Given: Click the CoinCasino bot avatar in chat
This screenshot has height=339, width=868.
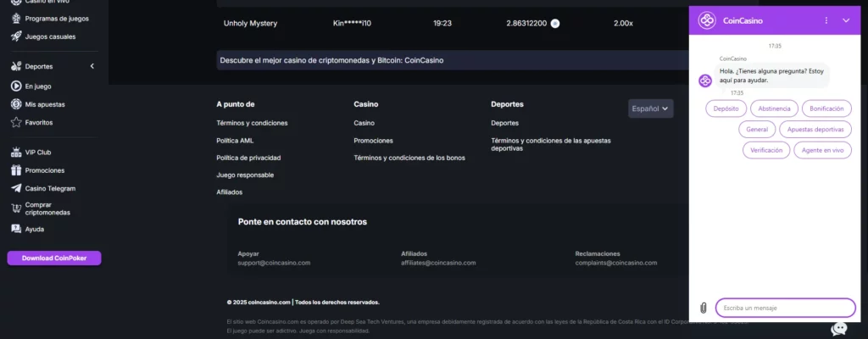Looking at the screenshot, I should pos(705,81).
